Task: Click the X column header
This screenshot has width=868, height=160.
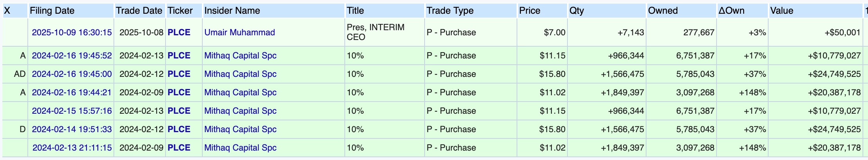Action: (x=7, y=11)
